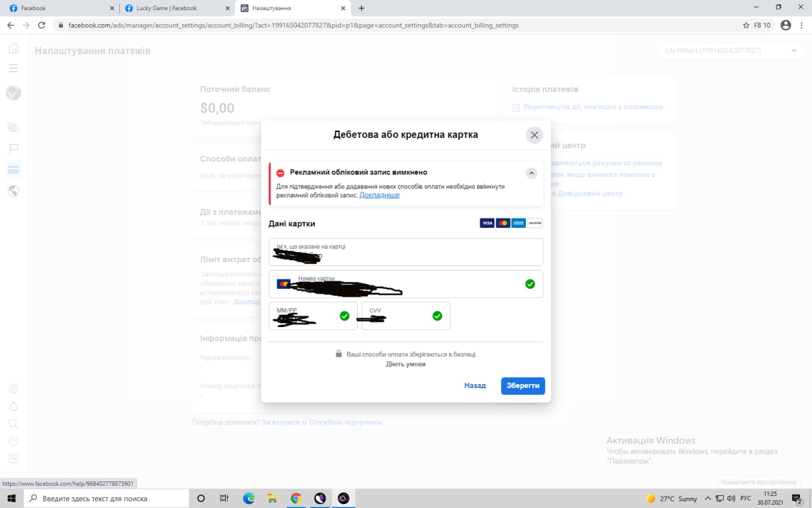Open notifications bell in sidebar
Screen dimensions: 812x508
coord(13,406)
